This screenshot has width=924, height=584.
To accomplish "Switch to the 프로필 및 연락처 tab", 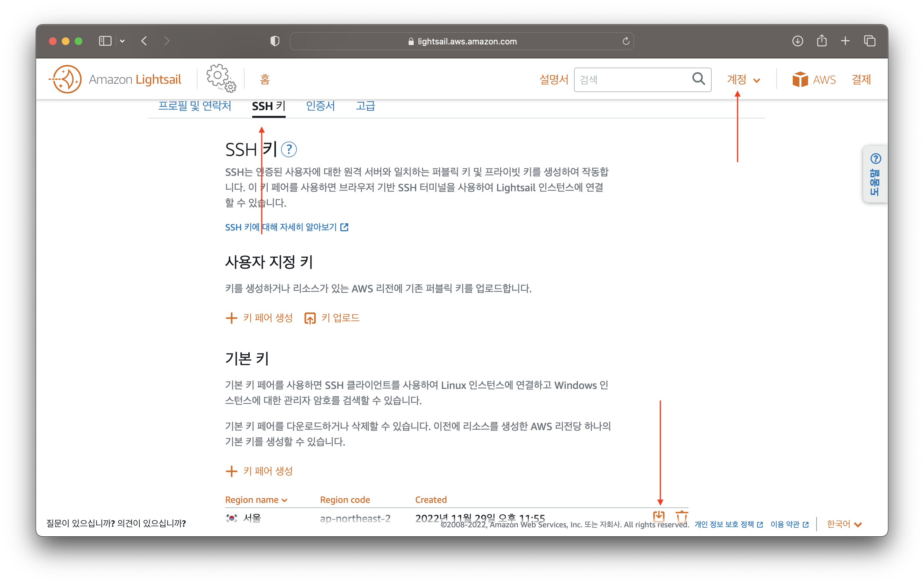I will pyautogui.click(x=195, y=106).
